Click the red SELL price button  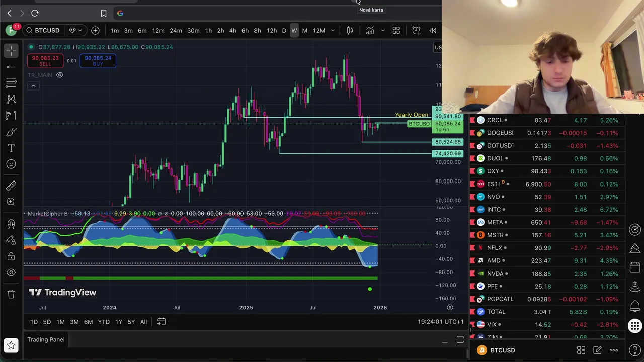[45, 61]
